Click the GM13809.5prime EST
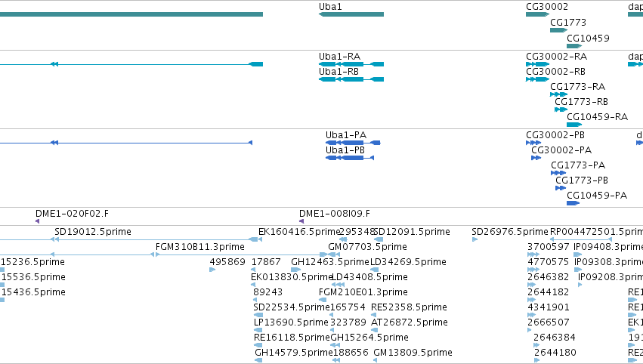643x364 pixels. pos(413,353)
